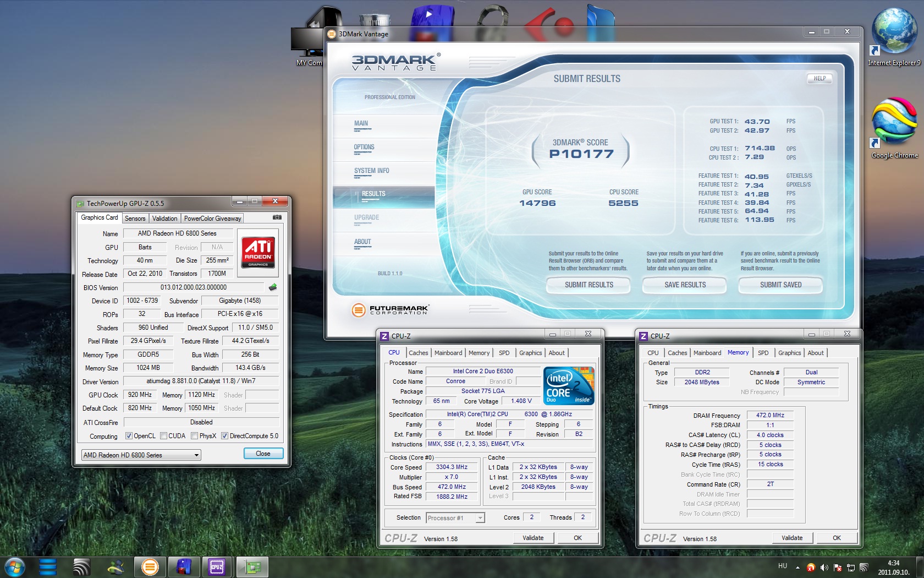Open the Windows Start menu orb
This screenshot has height=578, width=924.
[x=14, y=566]
